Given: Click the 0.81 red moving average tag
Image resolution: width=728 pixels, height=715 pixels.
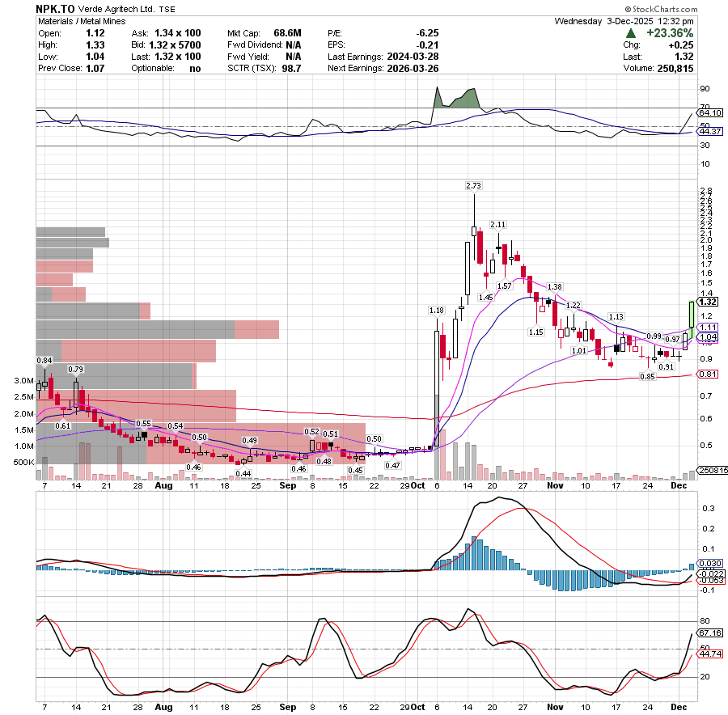Looking at the screenshot, I should click(x=709, y=374).
